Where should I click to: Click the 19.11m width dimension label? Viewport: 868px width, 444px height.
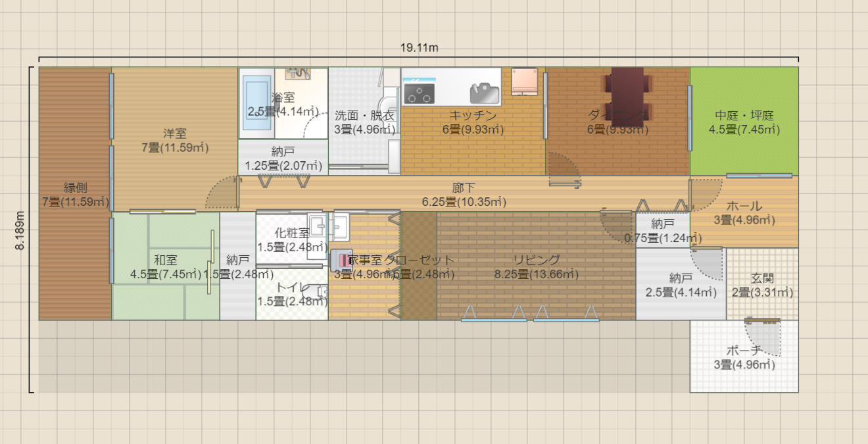point(419,47)
